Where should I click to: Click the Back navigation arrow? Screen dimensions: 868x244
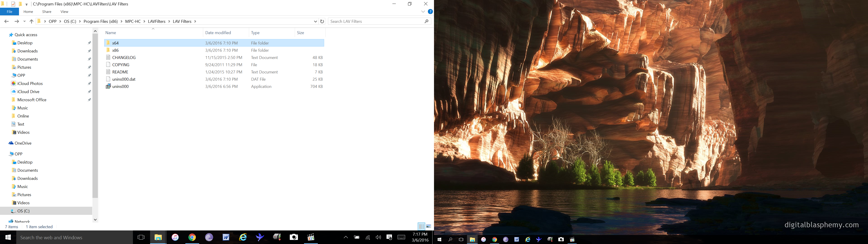pyautogui.click(x=6, y=21)
